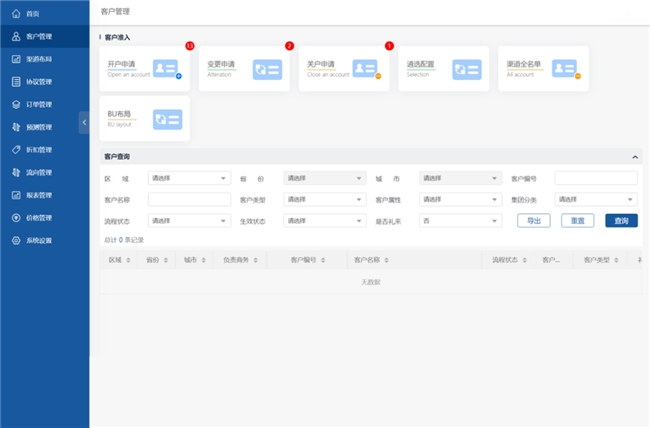Sort the table by the 城市 column arrows
Screen dimensions: 650x428
[203, 260]
